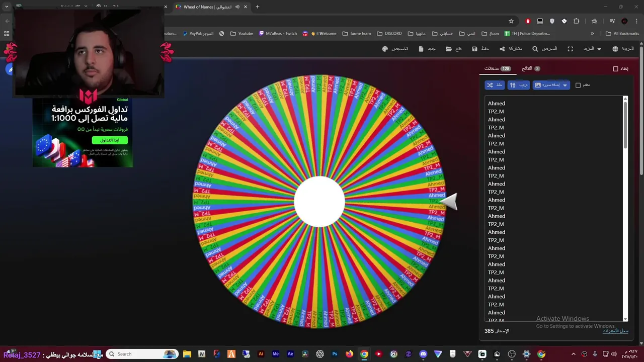644x362 pixels.
Task: Create a new wheel with جديد
Action: click(x=427, y=49)
